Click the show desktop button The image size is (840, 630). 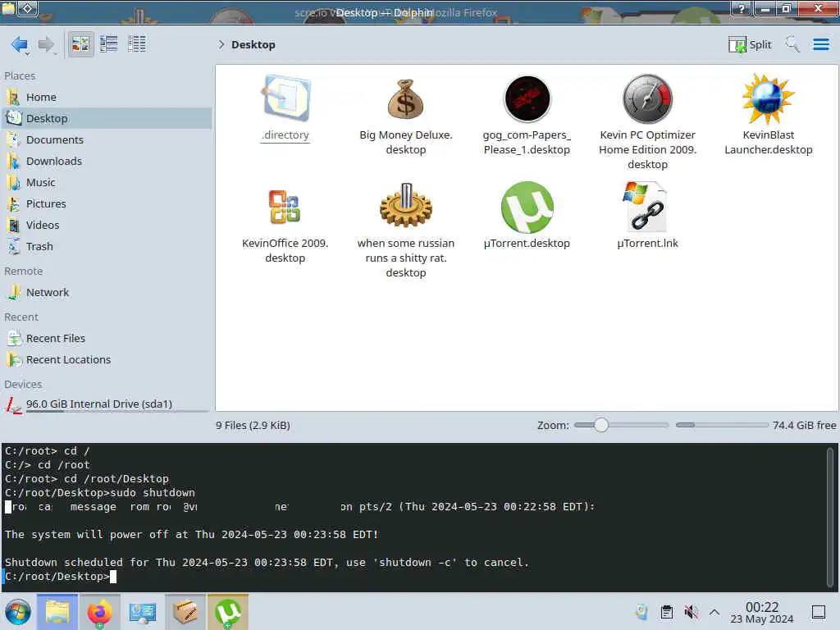tap(819, 612)
